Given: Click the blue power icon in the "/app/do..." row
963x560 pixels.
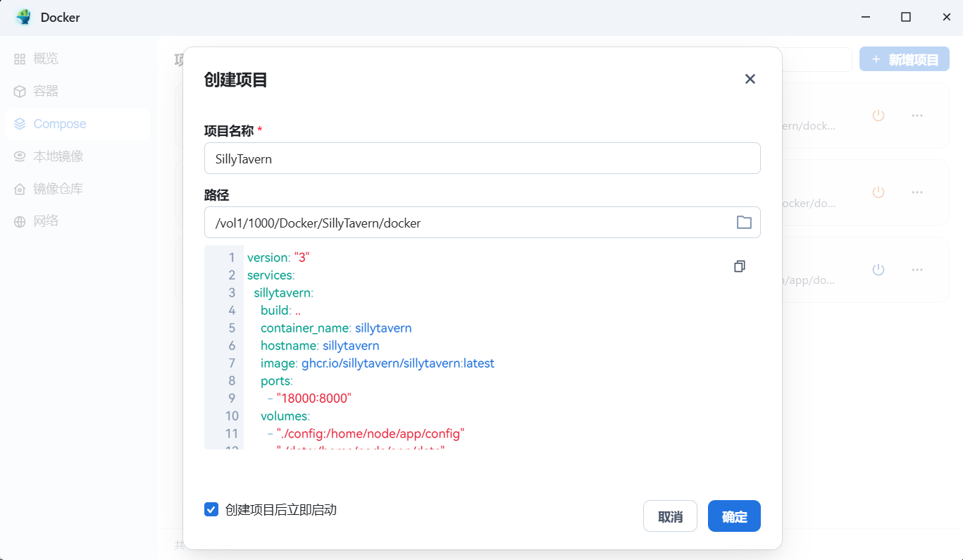Looking at the screenshot, I should tap(878, 269).
